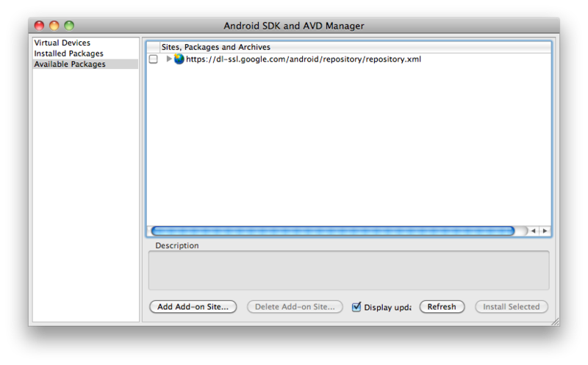Close the Android SDK and AVD Manager window
The height and width of the screenshot is (365, 588).
click(39, 26)
